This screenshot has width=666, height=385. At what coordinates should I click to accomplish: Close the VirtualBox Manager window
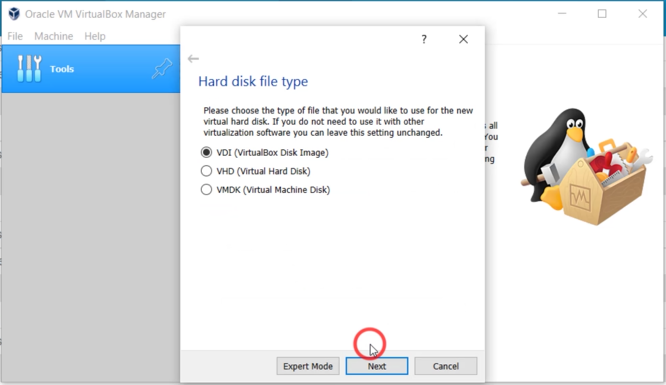[642, 14]
